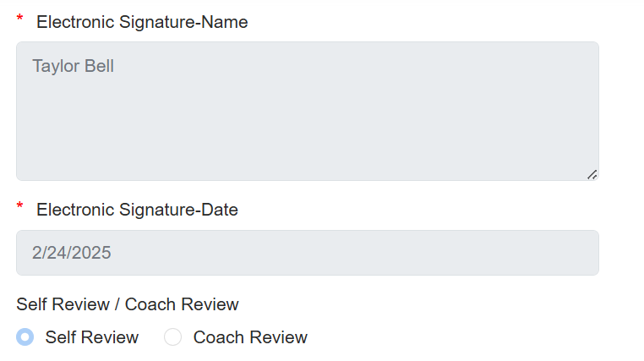The width and height of the screenshot is (644, 361).
Task: Click the Electronic Signature-Name text area
Action: [x=307, y=111]
